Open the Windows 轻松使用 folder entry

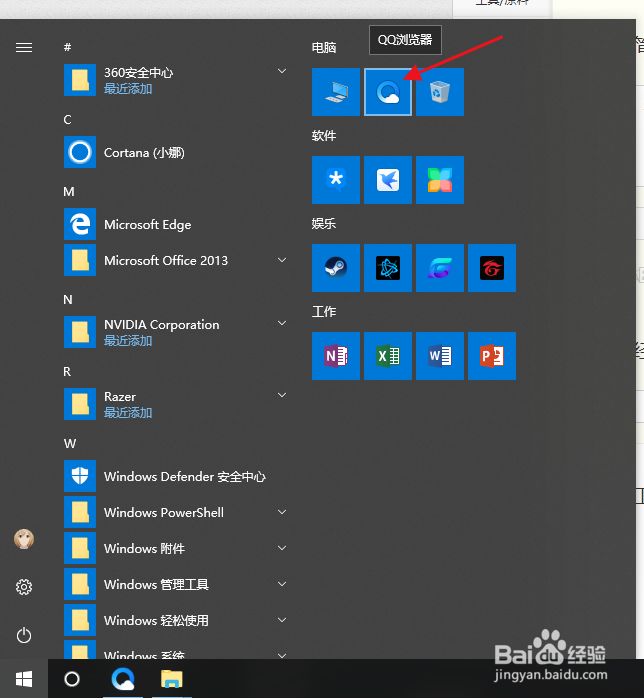click(x=177, y=620)
